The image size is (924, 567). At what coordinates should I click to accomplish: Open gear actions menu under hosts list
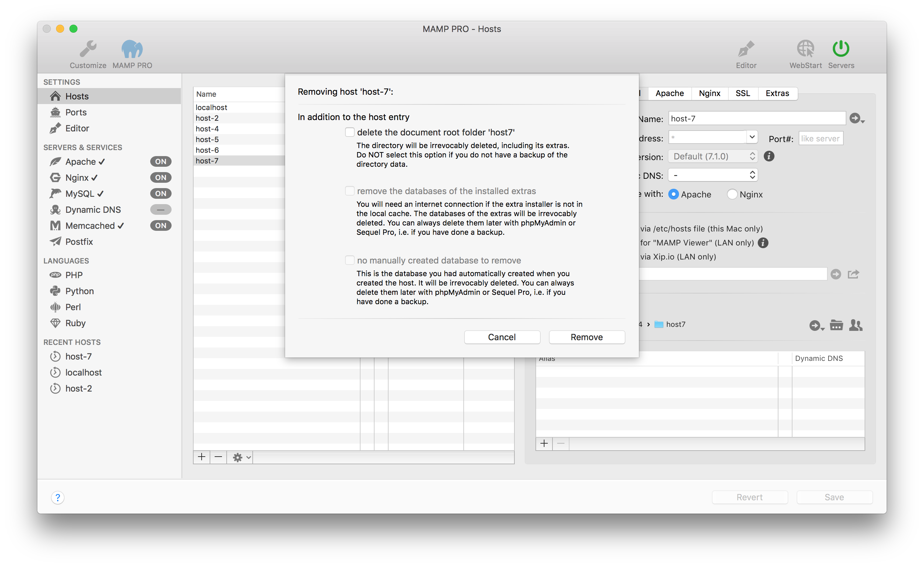click(241, 458)
